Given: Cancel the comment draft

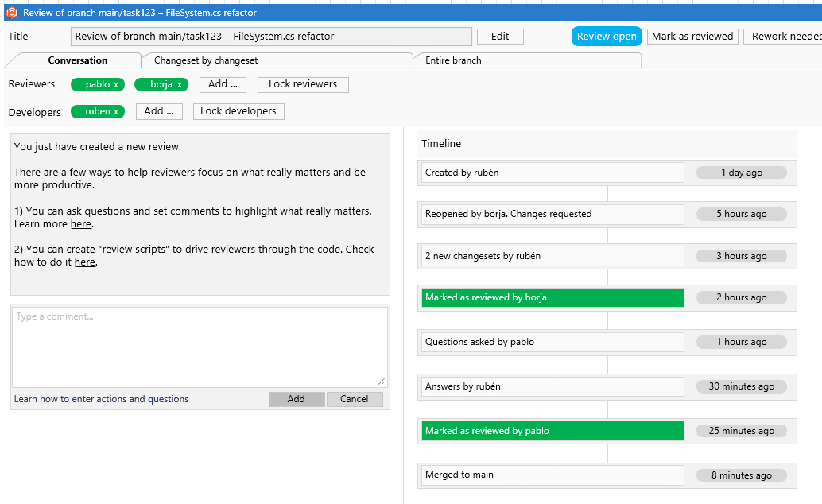Looking at the screenshot, I should (355, 399).
